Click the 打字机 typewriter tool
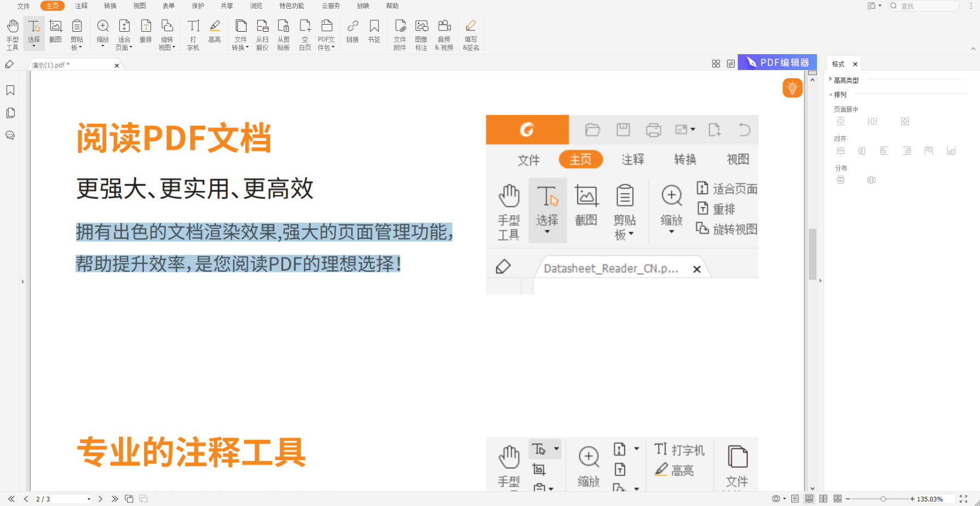 click(193, 33)
